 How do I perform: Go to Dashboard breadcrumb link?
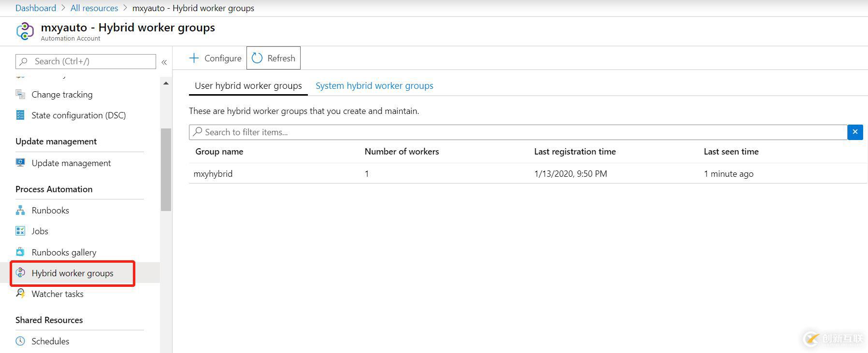click(36, 8)
